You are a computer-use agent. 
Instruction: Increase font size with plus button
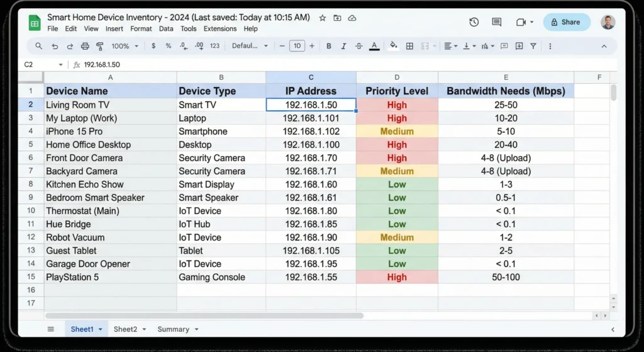[312, 46]
